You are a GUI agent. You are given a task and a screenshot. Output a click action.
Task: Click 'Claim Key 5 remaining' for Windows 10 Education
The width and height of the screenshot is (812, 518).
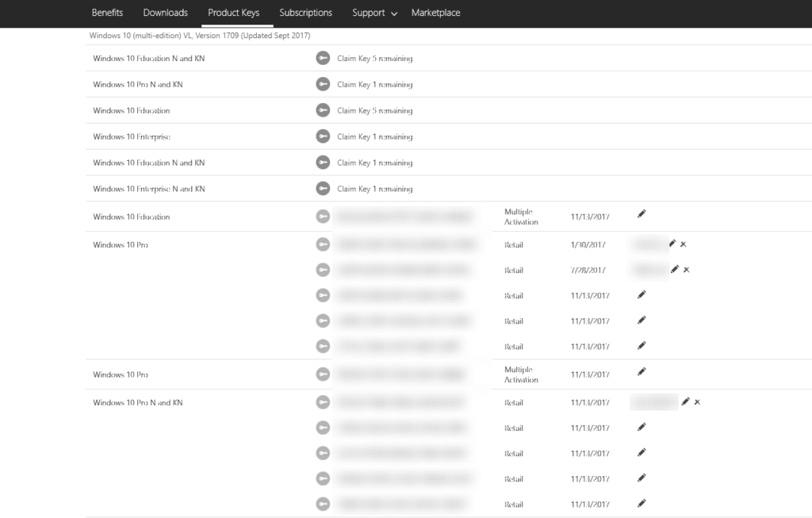click(374, 110)
